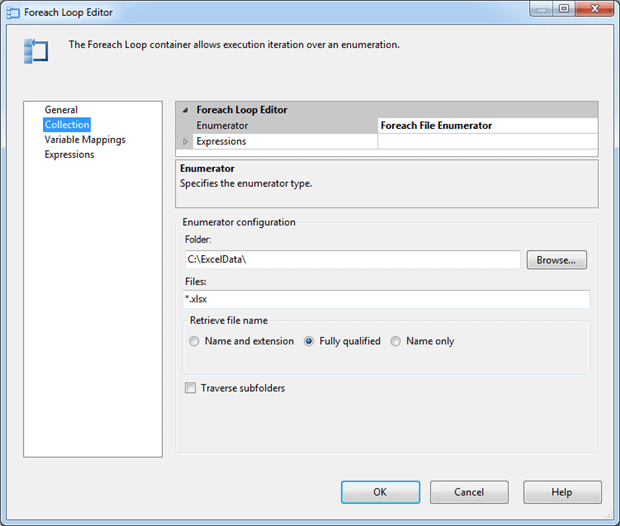Image resolution: width=620 pixels, height=526 pixels.
Task: Click the Foreach Loop container description sentence
Action: tap(234, 45)
